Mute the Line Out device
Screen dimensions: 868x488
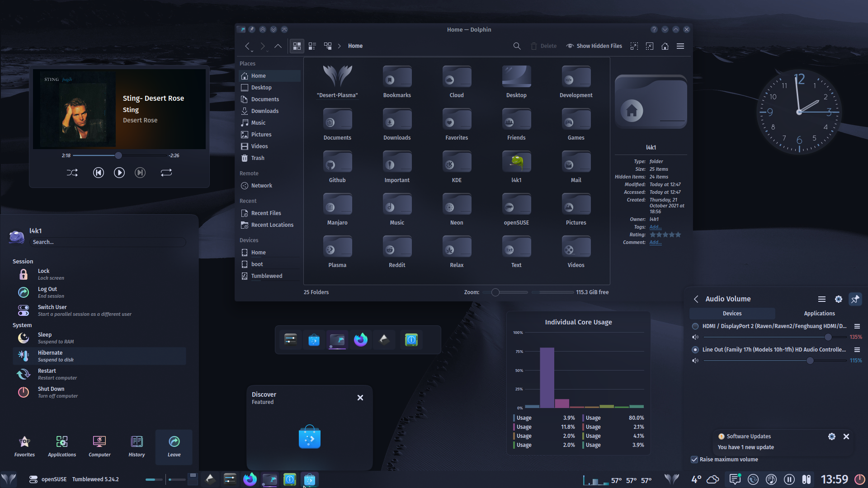coord(695,361)
